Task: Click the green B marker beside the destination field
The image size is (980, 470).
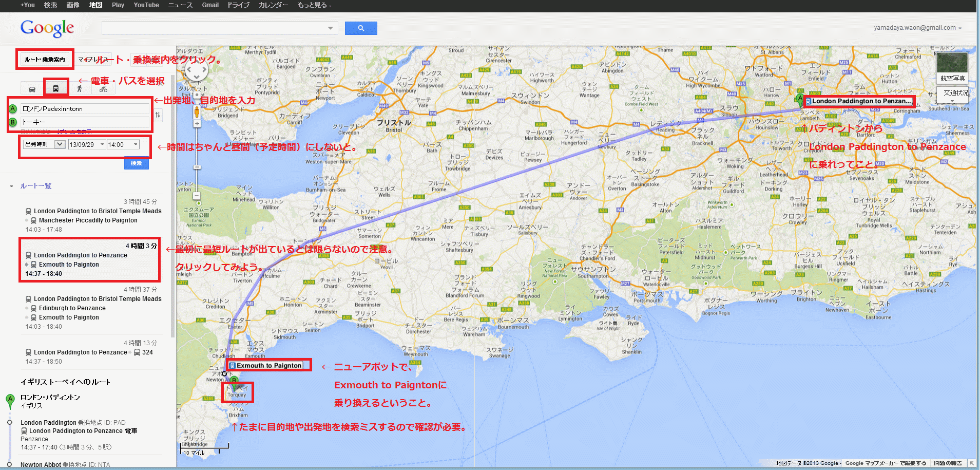Action: [13, 122]
